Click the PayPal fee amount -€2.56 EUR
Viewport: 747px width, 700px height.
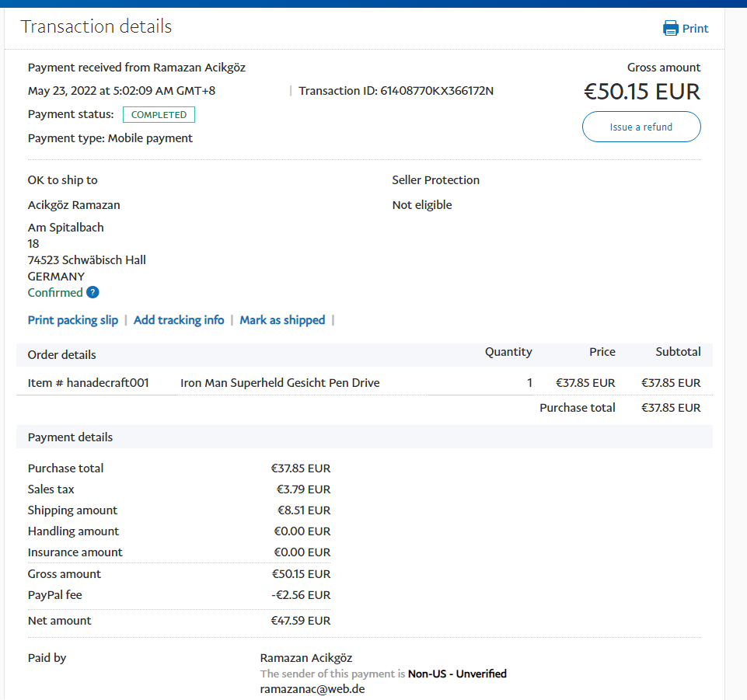[x=302, y=595]
